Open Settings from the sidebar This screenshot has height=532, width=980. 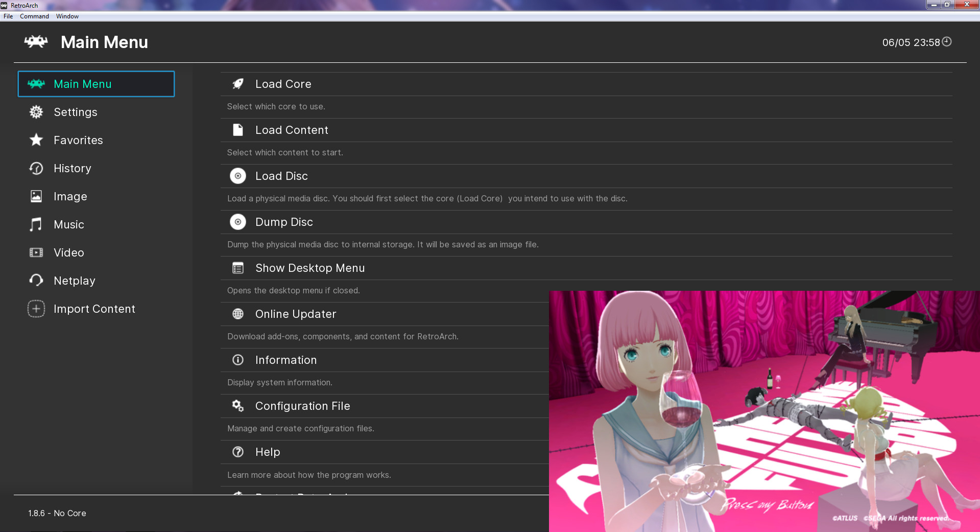click(96, 112)
